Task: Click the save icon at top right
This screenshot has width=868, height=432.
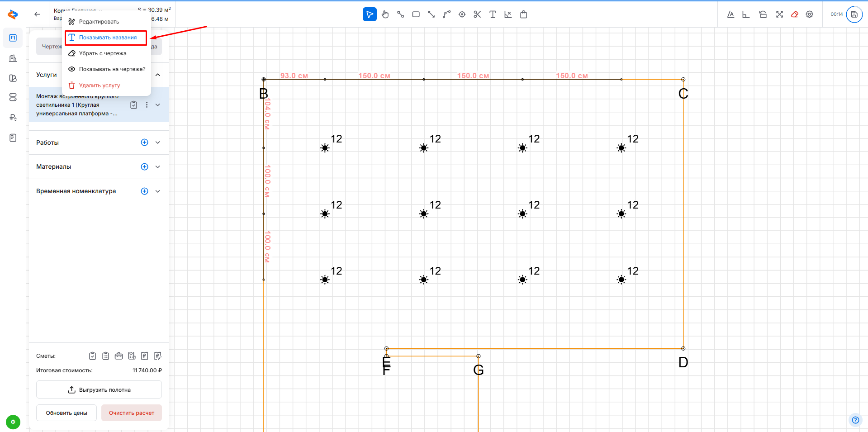Action: point(854,14)
